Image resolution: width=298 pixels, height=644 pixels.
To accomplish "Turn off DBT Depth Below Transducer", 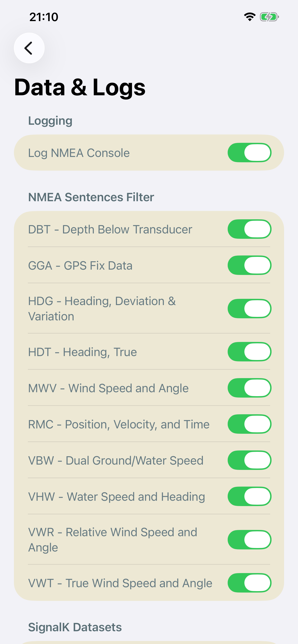I will pos(249,229).
